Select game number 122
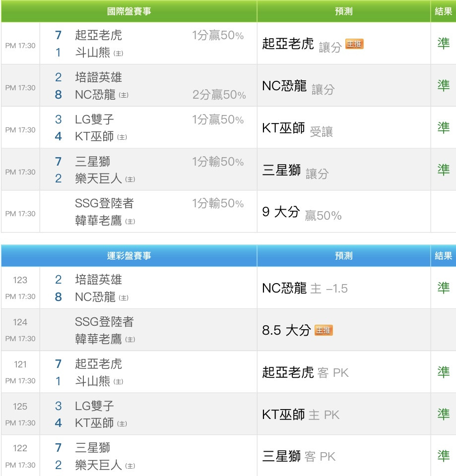The image size is (456, 476). [x=20, y=448]
